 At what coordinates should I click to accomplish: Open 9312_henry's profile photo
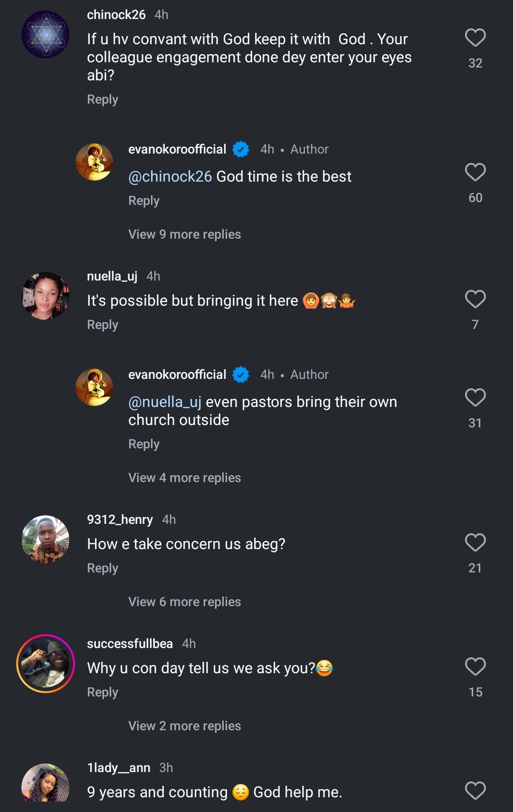[46, 539]
